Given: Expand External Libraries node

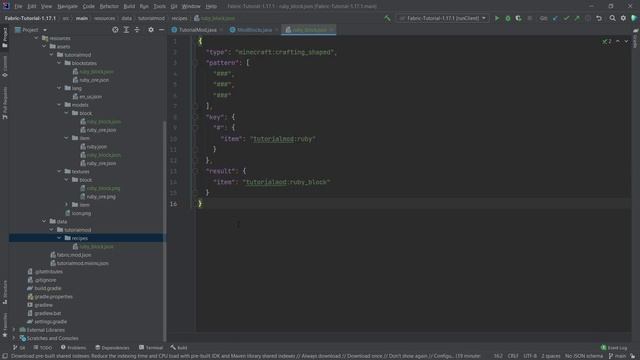Looking at the screenshot, I should point(14,330).
